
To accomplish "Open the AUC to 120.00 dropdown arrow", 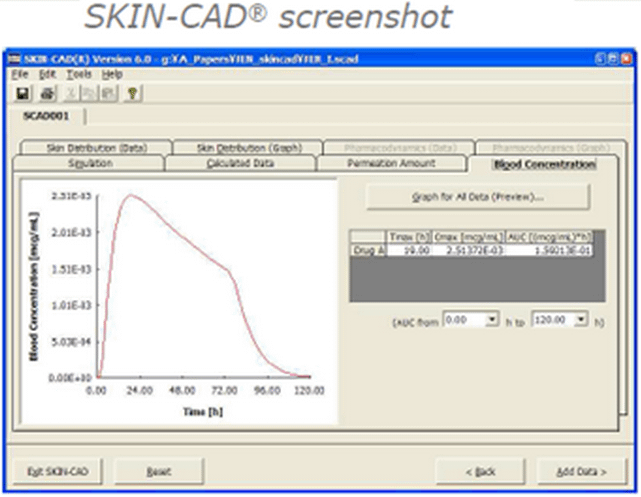I will pos(581,319).
